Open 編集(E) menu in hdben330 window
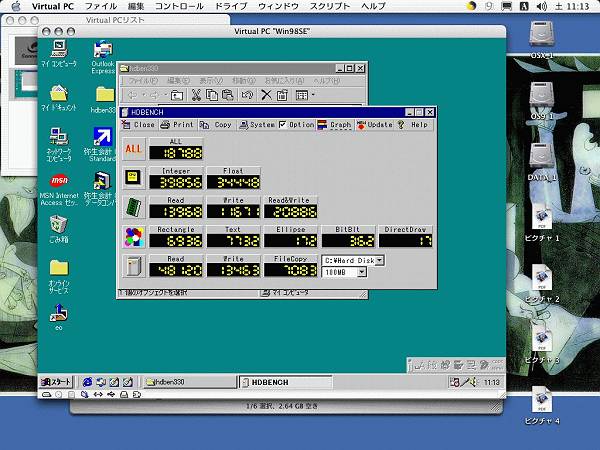 pyautogui.click(x=178, y=81)
